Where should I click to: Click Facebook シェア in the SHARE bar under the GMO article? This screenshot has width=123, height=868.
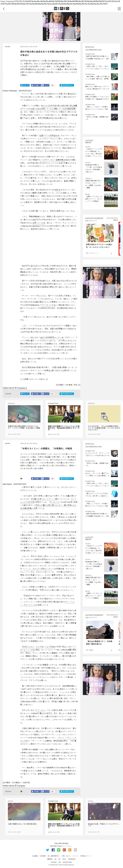click(x=46, y=394)
